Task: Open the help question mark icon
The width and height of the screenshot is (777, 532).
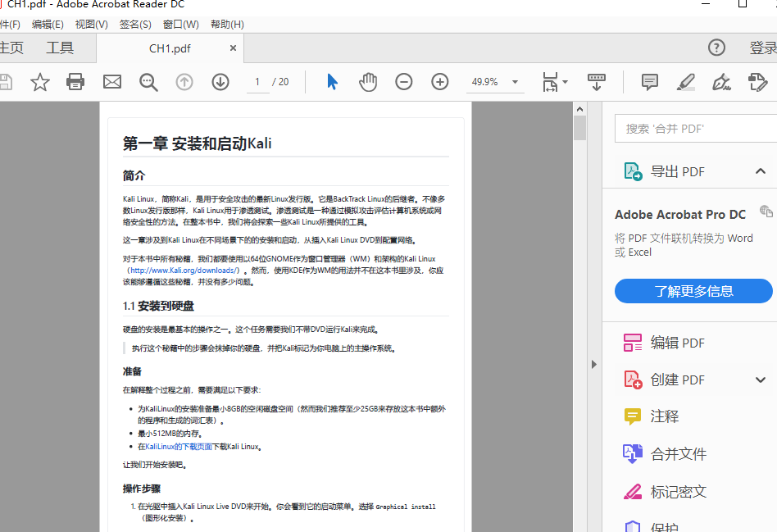Action: (716, 48)
